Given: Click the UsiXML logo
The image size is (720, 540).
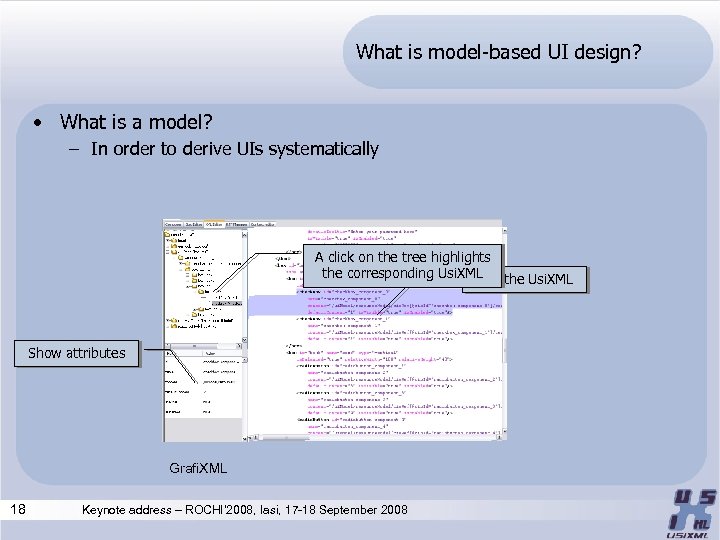Looking at the screenshot, I should click(x=690, y=513).
